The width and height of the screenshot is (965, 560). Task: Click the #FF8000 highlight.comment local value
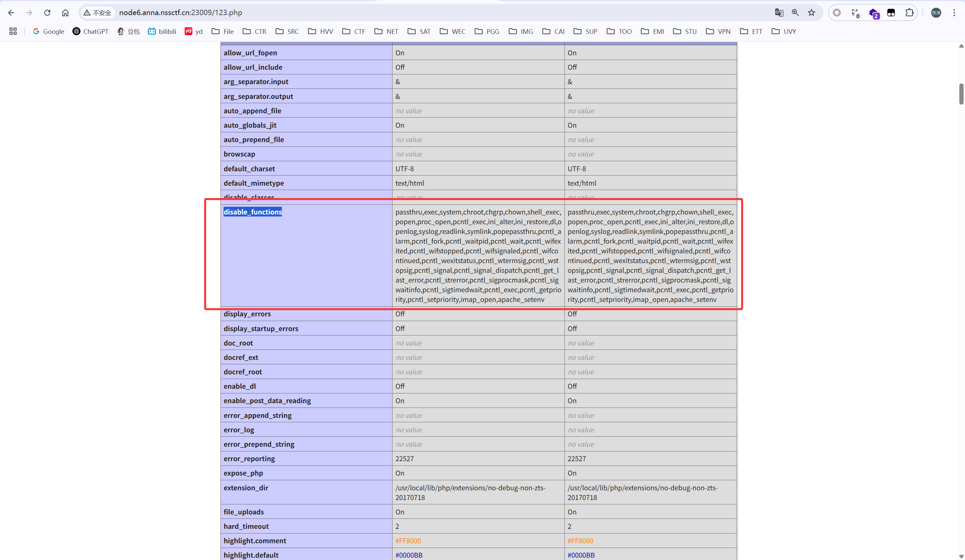(408, 541)
